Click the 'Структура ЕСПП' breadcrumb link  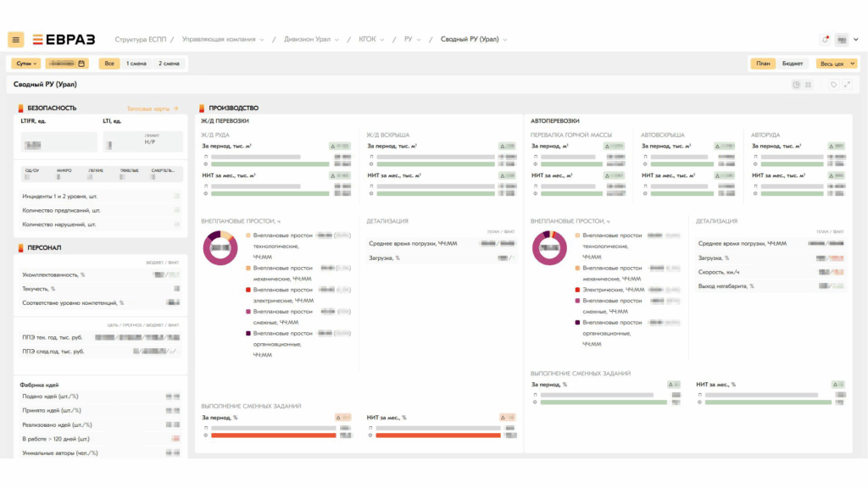coord(142,40)
